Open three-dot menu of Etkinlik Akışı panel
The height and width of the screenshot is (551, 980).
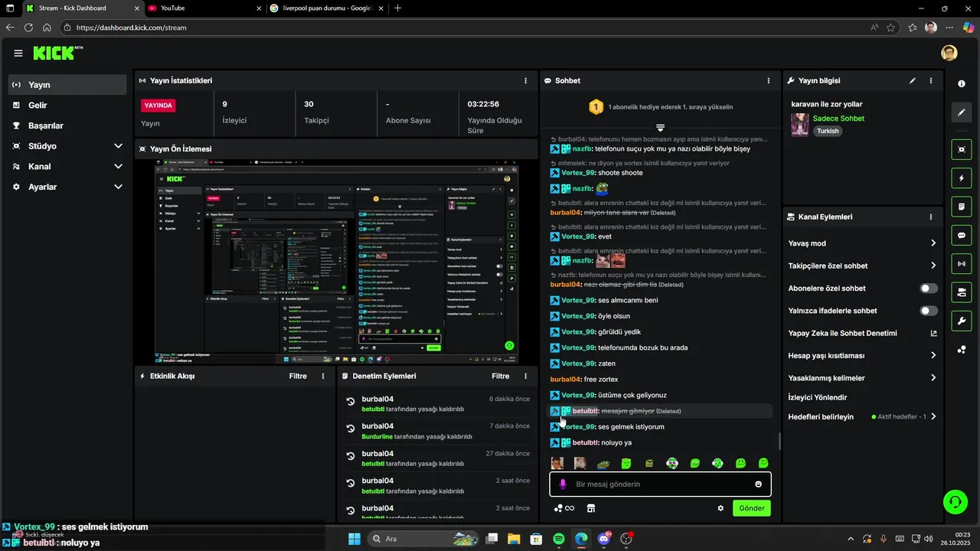pyautogui.click(x=323, y=376)
